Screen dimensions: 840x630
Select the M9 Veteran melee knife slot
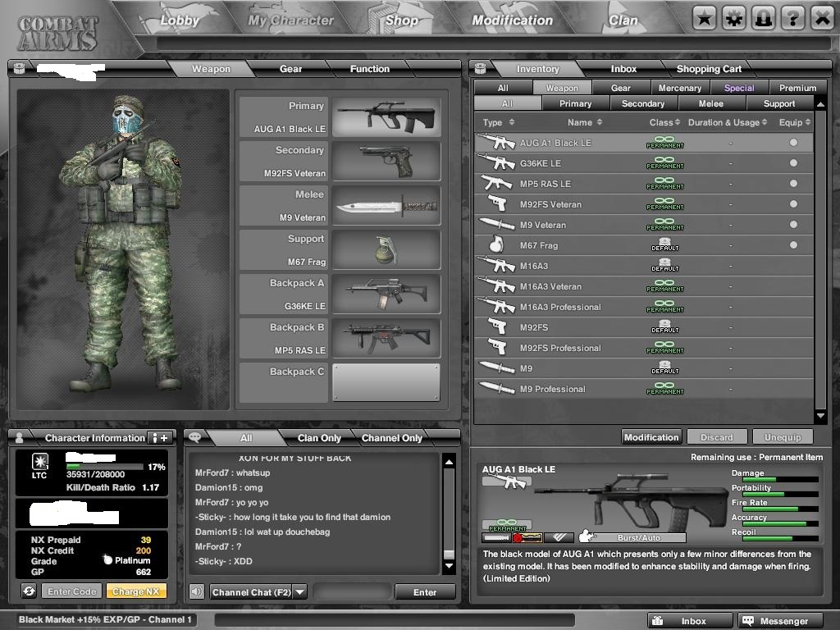[x=386, y=206]
